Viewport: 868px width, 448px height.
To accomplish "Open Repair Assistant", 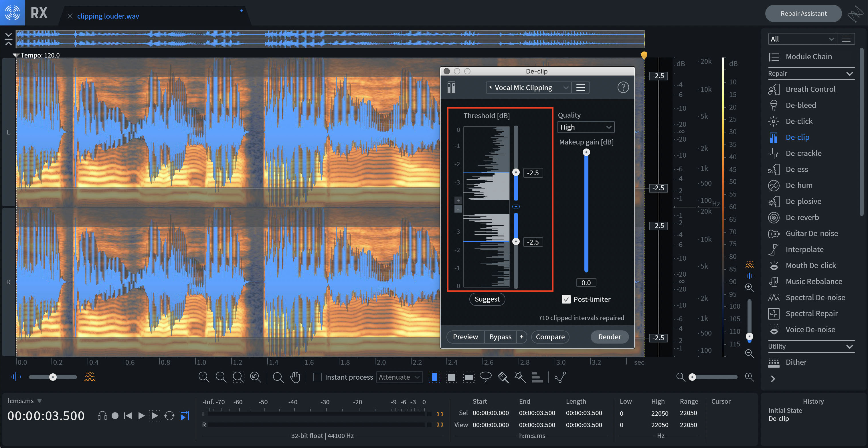I will pos(803,13).
